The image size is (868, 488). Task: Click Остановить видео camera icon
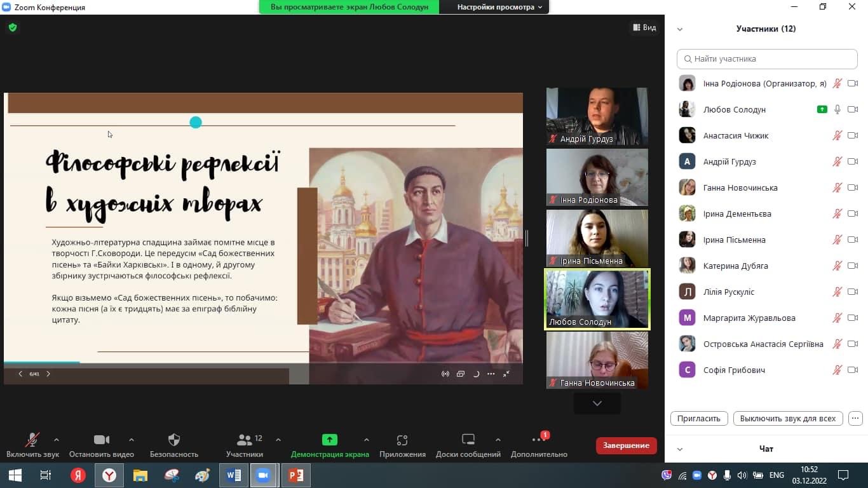tap(102, 440)
